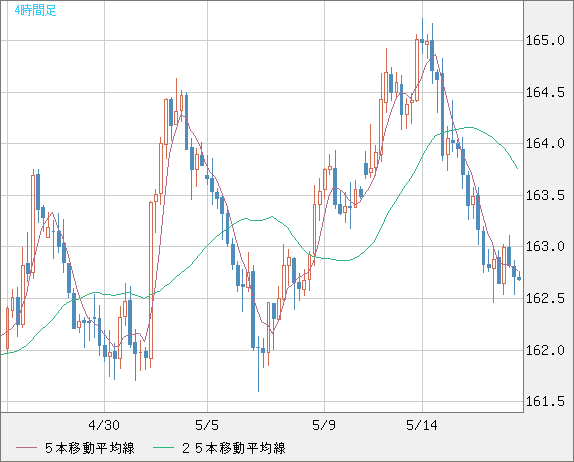Click the ２５本移動平均線 legend label
This screenshot has height=462, width=574.
coord(234,448)
